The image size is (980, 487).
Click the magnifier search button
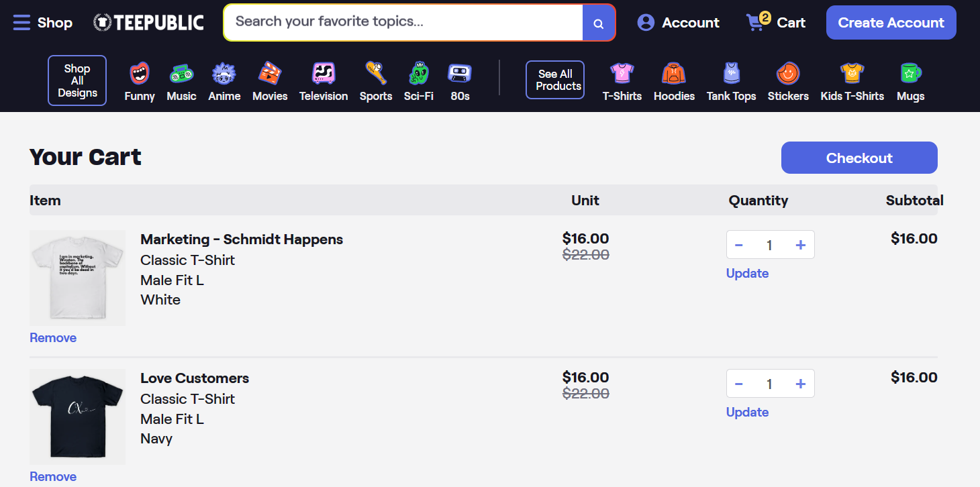coord(599,23)
